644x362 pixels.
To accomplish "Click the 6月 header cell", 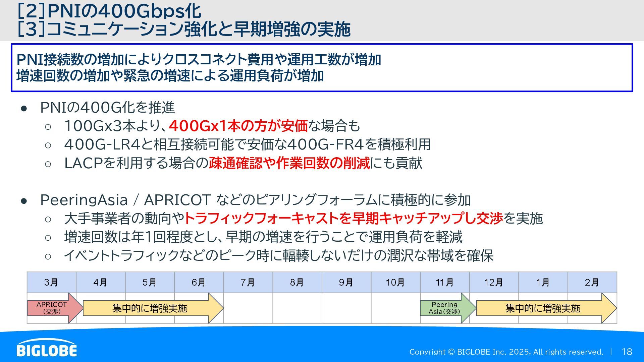I will point(199,283).
